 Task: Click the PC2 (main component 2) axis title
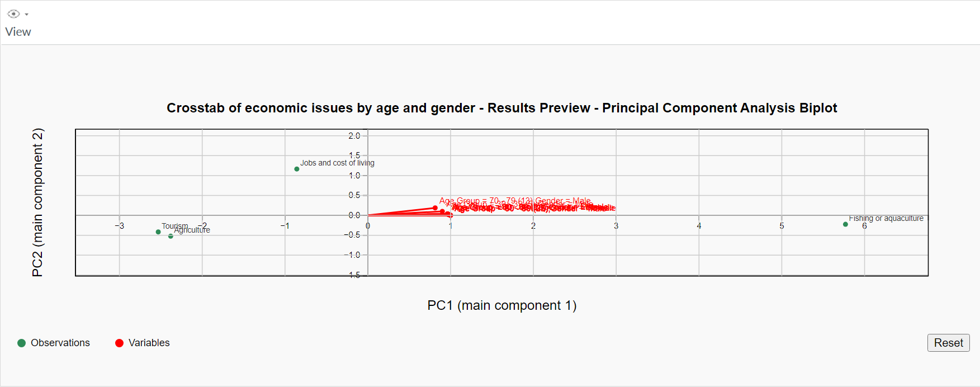37,202
